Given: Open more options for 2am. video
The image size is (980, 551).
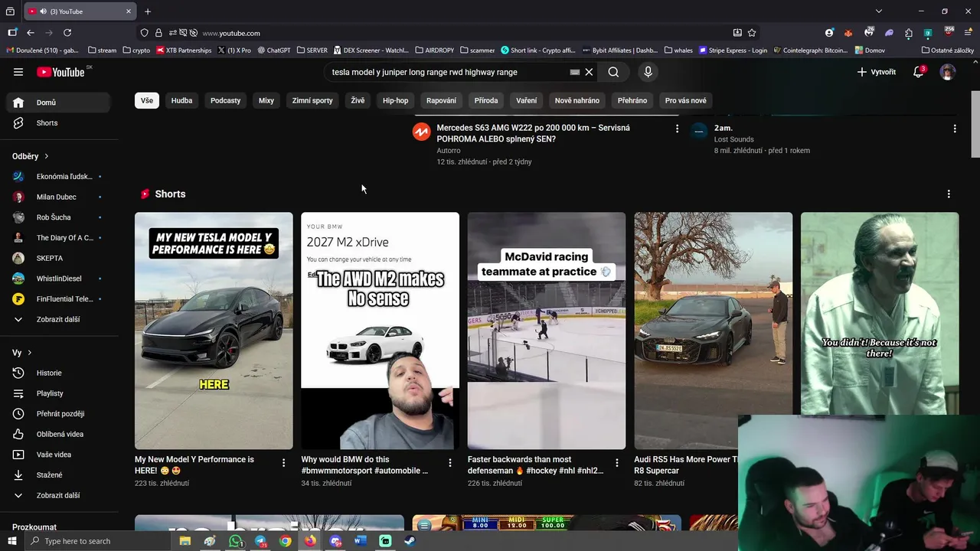Looking at the screenshot, I should point(955,129).
